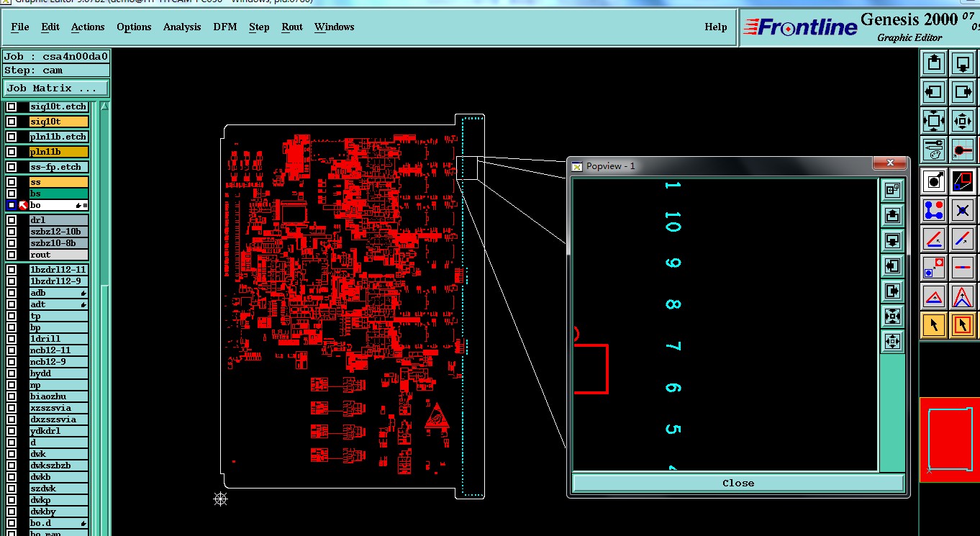Open the wrench and palette display settings icon
Viewport: 980px width, 536px height.
934,149
